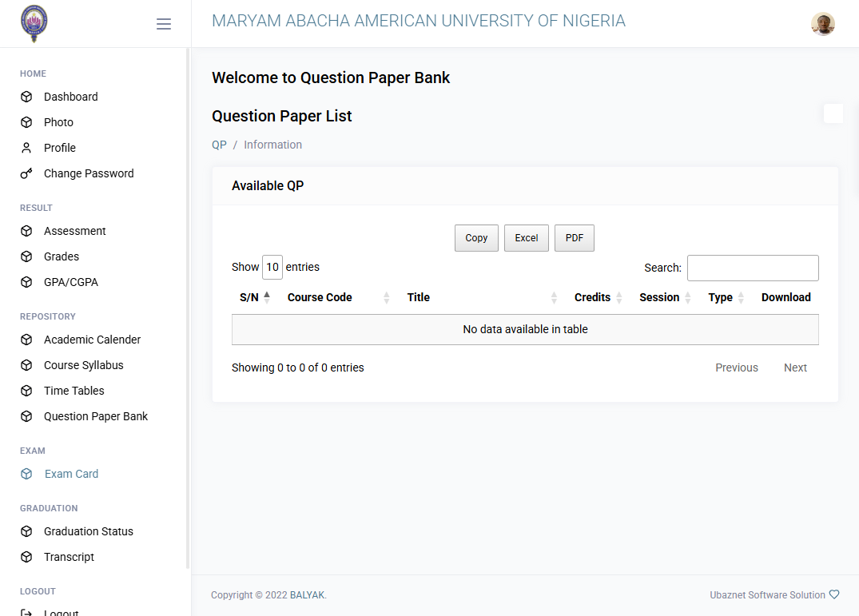Check Graduation Status page

coord(88,531)
